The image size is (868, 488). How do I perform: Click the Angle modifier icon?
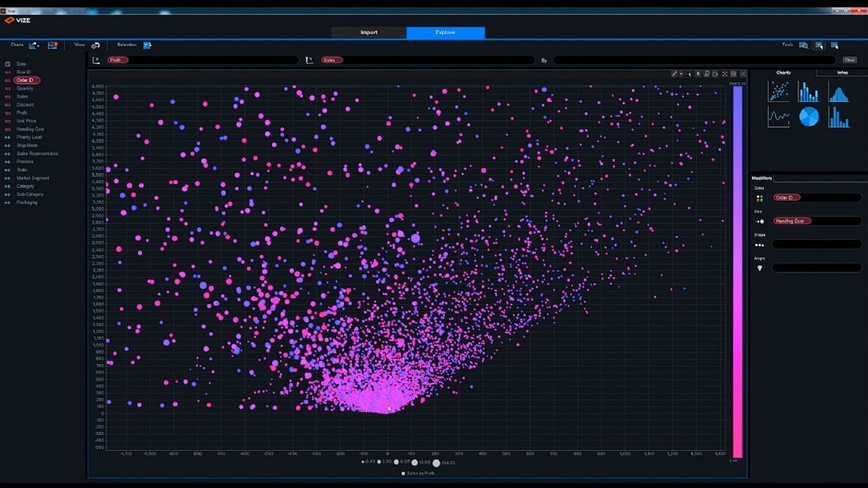click(x=759, y=268)
